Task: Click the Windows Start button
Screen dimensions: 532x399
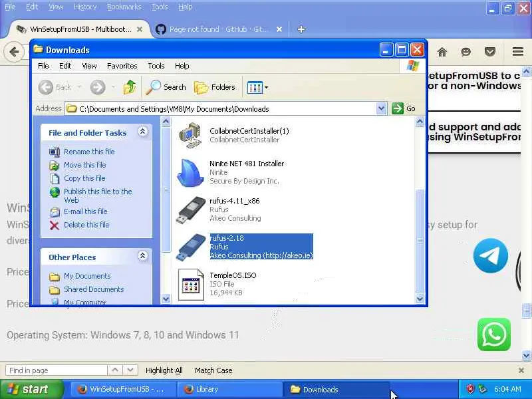Action: pyautogui.click(x=32, y=389)
